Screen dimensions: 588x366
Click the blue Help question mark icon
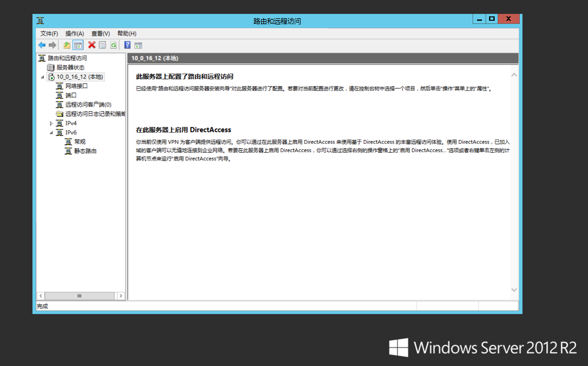click(x=127, y=45)
